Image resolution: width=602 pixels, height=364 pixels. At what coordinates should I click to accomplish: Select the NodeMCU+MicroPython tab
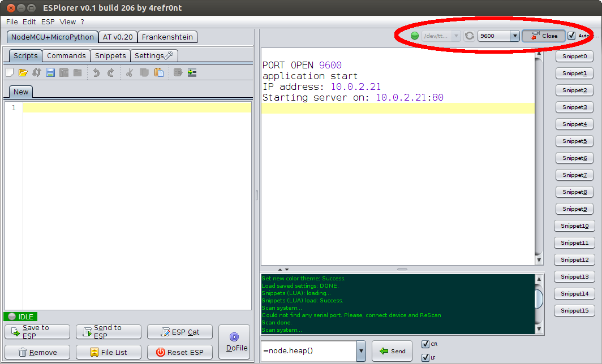(x=52, y=37)
